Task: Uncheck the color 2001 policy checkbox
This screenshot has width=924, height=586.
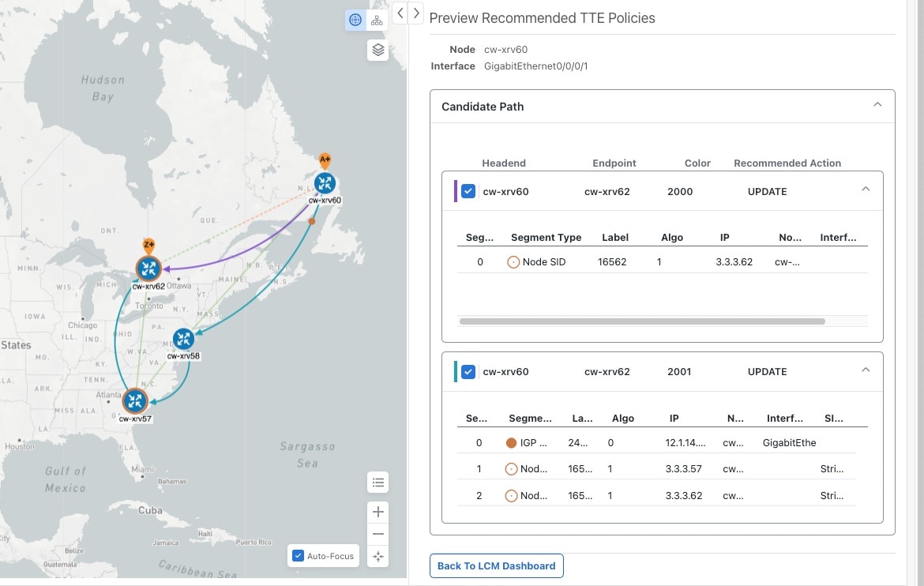Action: coord(468,371)
